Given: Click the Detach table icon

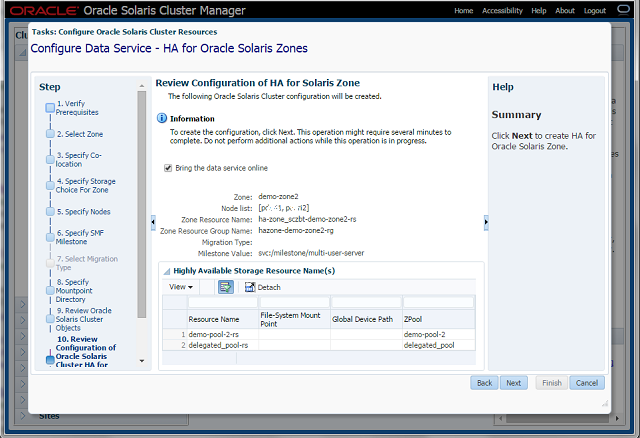Looking at the screenshot, I should (250, 287).
